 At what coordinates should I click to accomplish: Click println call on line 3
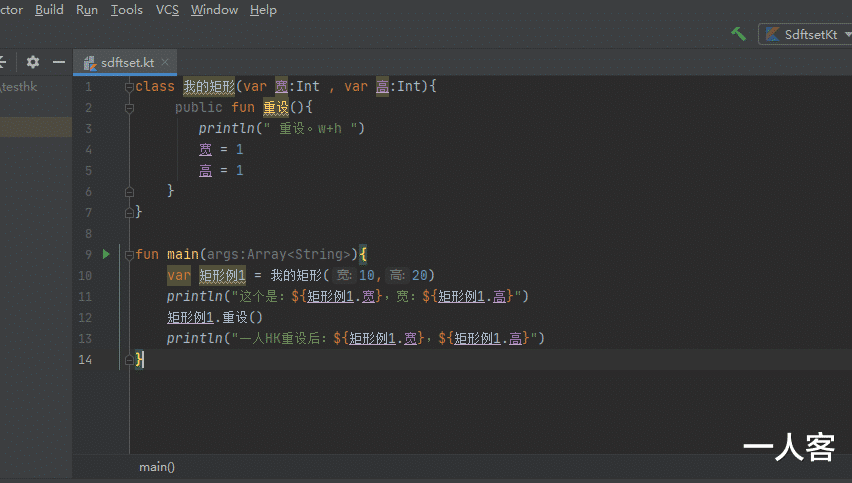(227, 129)
